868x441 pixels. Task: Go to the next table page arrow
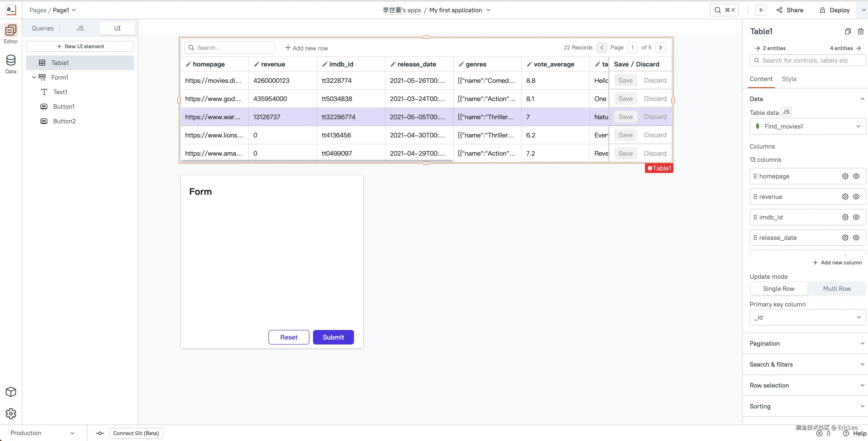(x=660, y=48)
